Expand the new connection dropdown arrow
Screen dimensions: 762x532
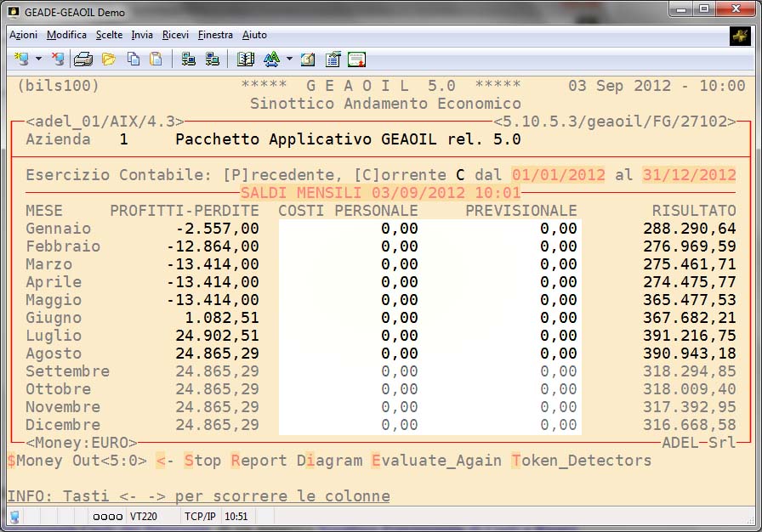tap(38, 59)
